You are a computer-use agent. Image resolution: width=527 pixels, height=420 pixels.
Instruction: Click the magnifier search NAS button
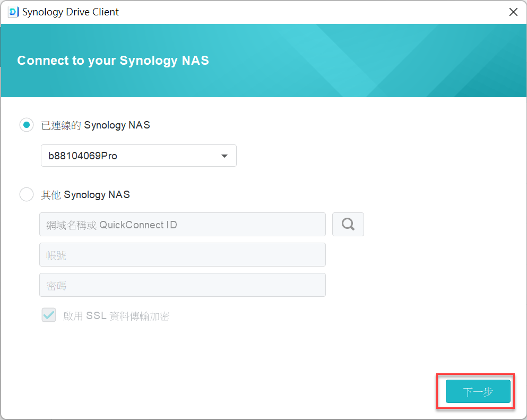coord(348,224)
